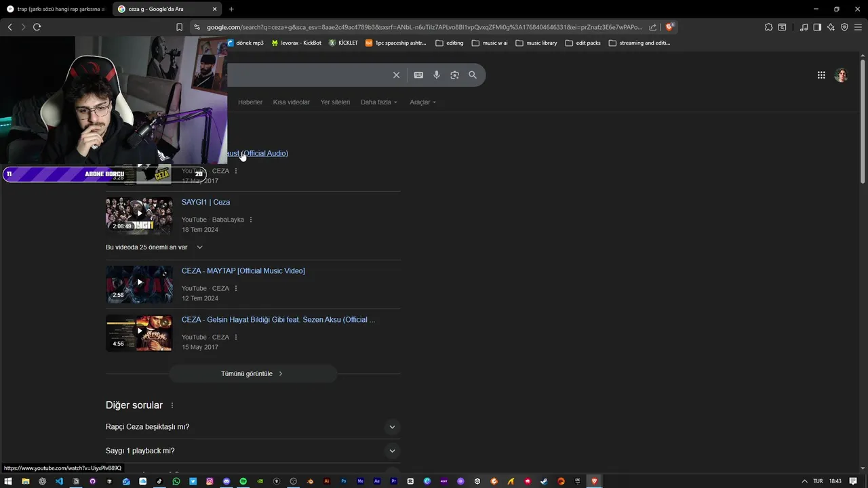Open Brave VPN shield icon
868x488 pixels.
click(x=844, y=27)
